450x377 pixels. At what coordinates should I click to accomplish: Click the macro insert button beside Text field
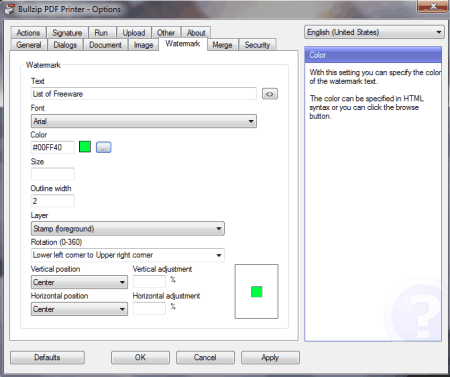click(x=270, y=94)
